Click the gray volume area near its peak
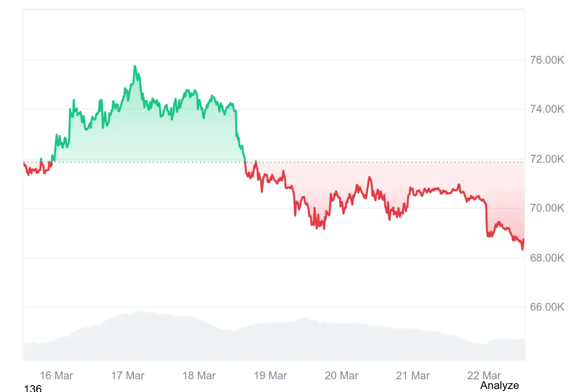The width and height of the screenshot is (588, 392). 140,333
